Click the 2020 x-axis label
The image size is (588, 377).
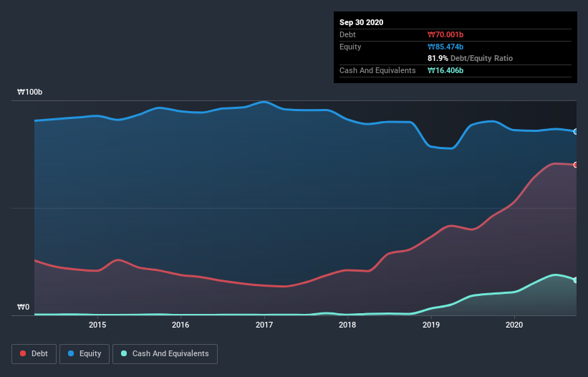[514, 325]
